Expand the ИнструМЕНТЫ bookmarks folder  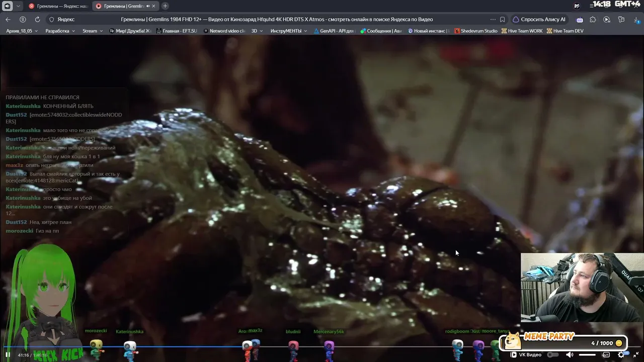(x=289, y=31)
